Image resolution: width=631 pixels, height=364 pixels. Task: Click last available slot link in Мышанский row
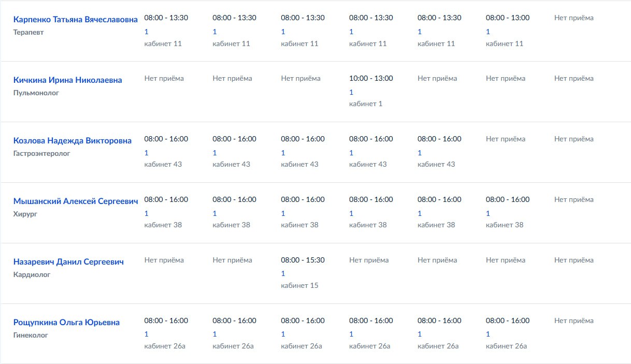(x=488, y=213)
